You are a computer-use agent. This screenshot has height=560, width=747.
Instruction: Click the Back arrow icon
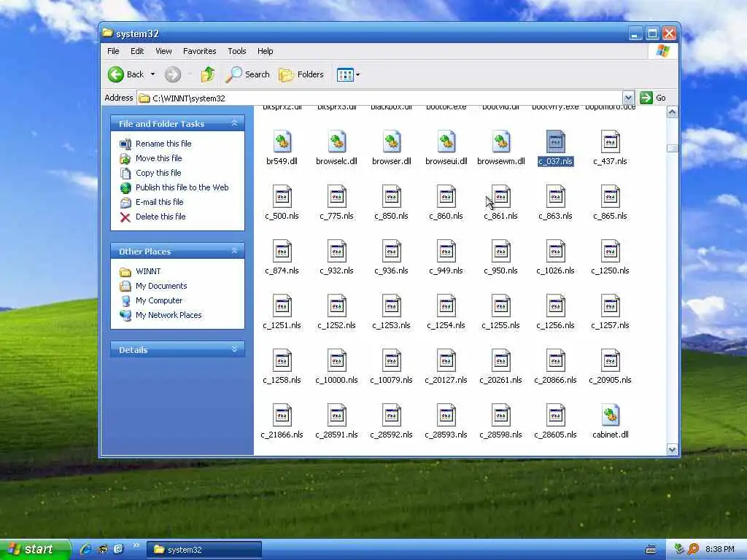coord(116,74)
